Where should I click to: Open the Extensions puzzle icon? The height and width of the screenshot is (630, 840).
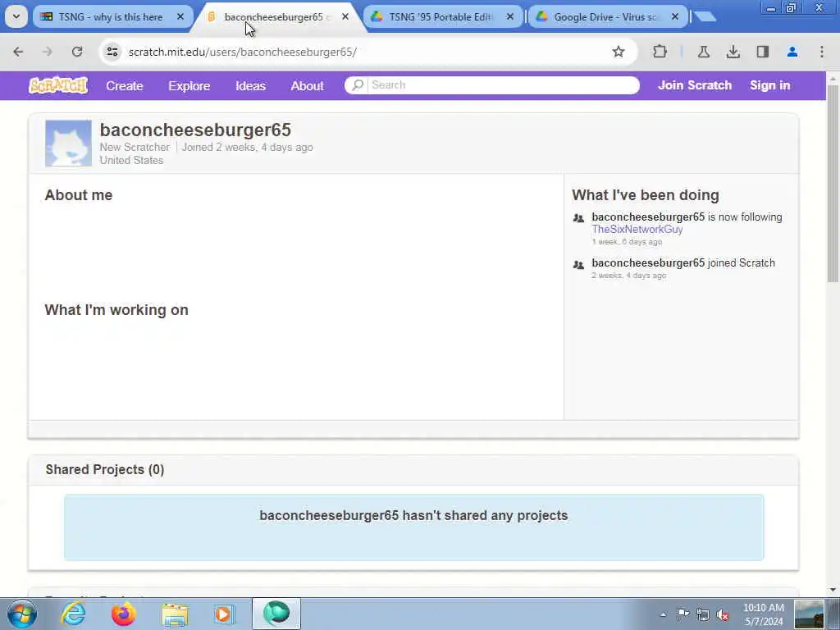[660, 52]
